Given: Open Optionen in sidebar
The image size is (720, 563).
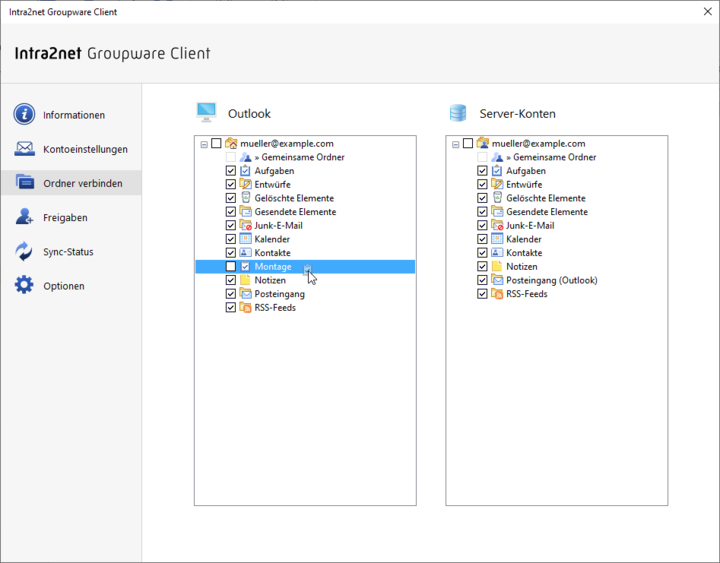Looking at the screenshot, I should [x=71, y=286].
